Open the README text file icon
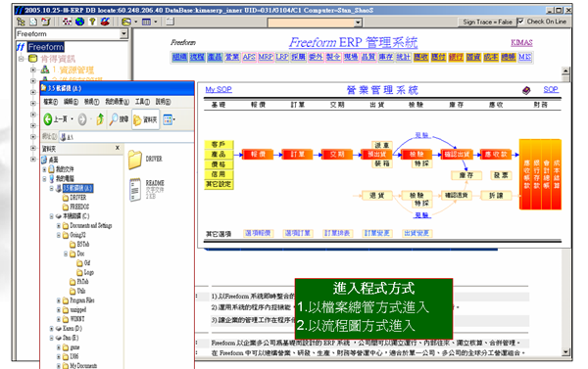 point(135,190)
